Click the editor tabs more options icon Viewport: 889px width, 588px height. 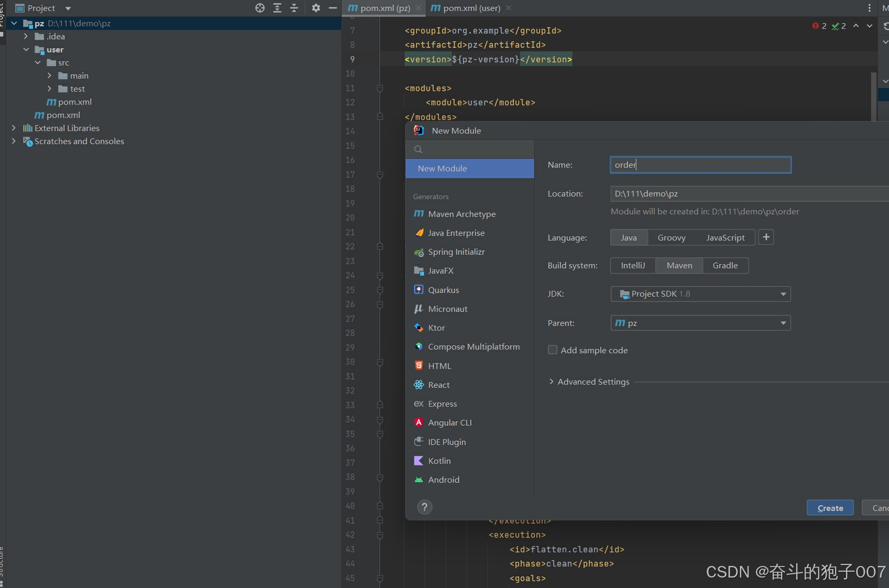[869, 8]
